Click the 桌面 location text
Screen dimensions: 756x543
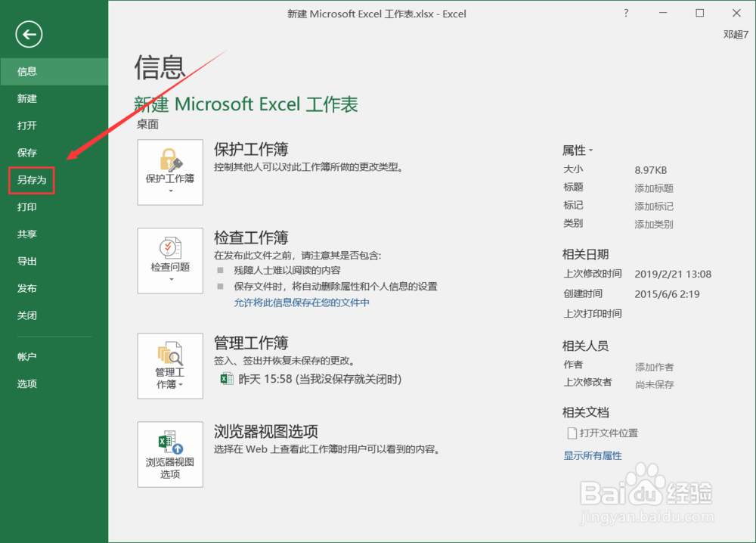147,125
